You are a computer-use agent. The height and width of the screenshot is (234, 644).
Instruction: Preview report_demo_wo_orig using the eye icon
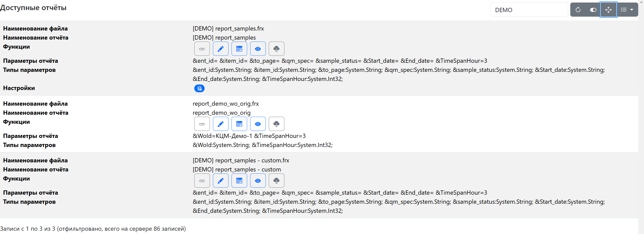click(258, 124)
